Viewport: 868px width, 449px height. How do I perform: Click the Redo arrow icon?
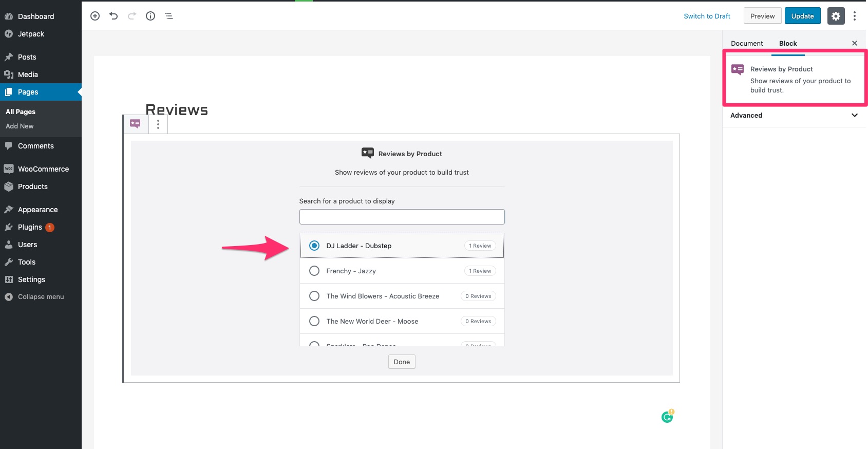132,16
